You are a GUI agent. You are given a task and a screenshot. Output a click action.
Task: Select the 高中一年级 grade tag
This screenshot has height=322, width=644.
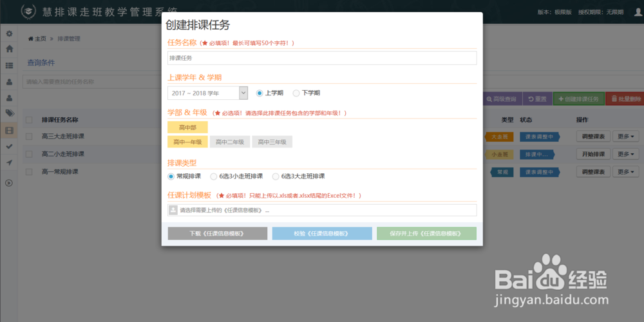click(187, 142)
